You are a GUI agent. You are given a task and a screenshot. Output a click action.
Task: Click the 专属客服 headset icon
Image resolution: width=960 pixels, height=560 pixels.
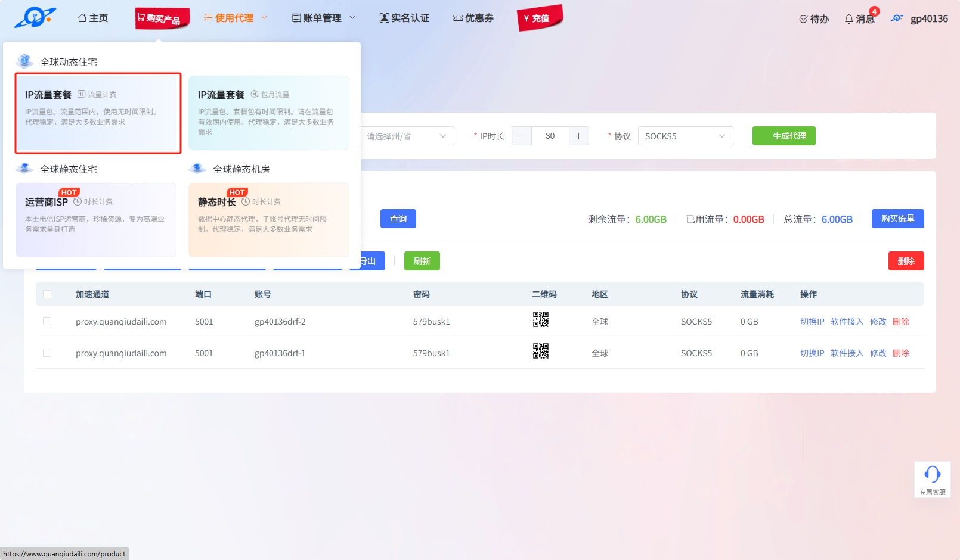pyautogui.click(x=932, y=475)
